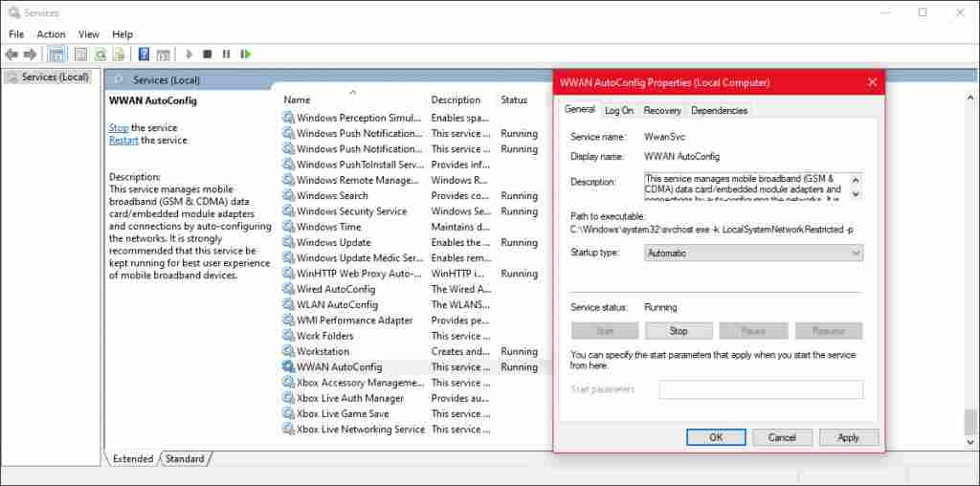The width and height of the screenshot is (980, 486).
Task: Click the 'Stop the service' link
Action: (119, 127)
